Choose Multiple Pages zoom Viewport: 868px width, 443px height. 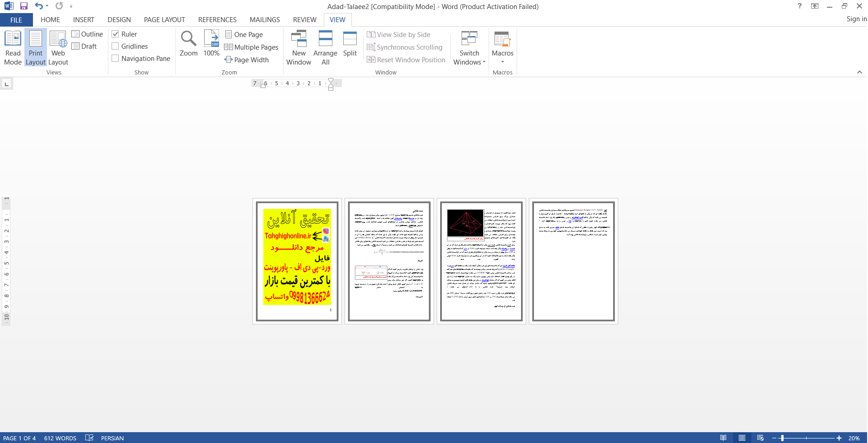click(x=252, y=47)
